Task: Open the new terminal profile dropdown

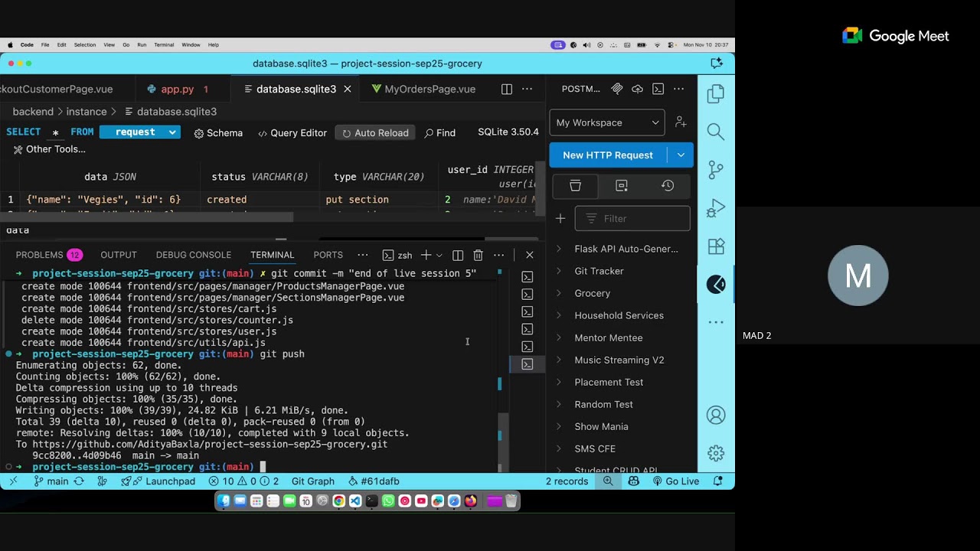Action: (x=439, y=255)
